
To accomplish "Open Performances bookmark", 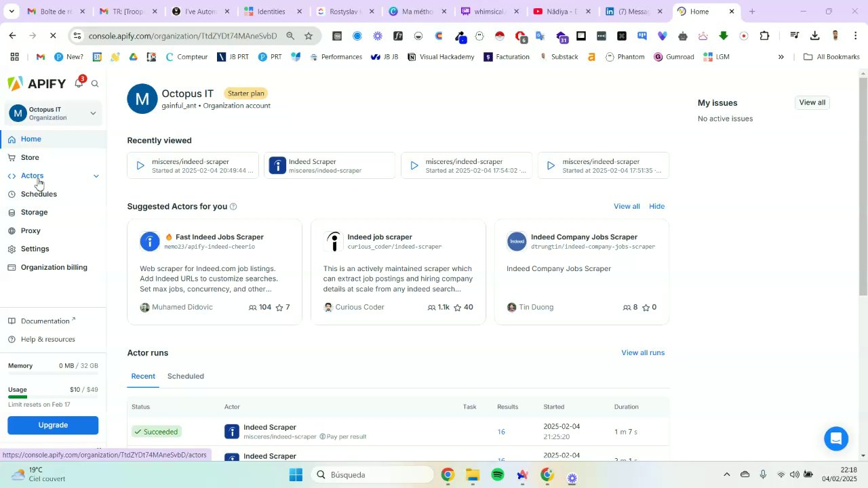I will [336, 57].
